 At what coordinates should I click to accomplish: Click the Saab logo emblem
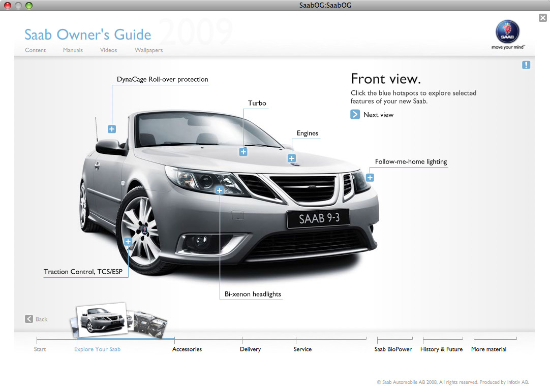(x=508, y=32)
